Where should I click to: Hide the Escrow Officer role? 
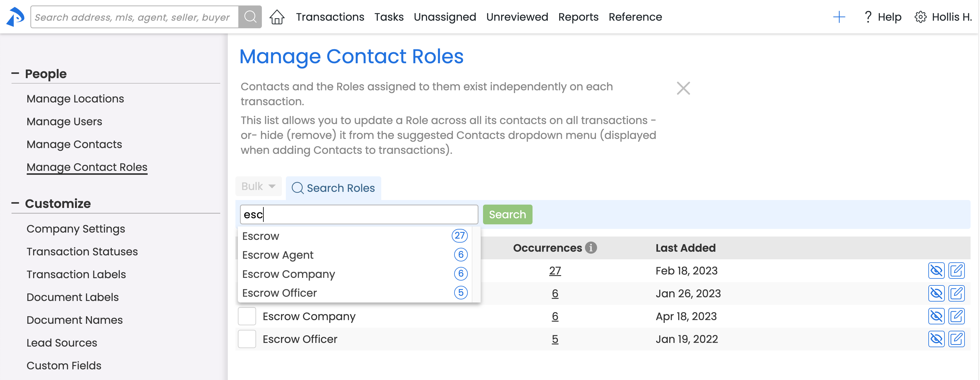(936, 339)
